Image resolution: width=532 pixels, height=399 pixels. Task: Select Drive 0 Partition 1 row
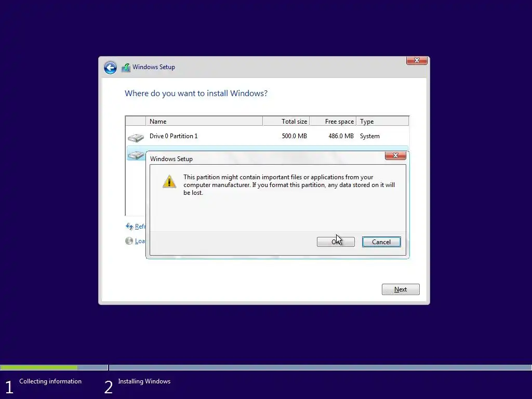tap(267, 136)
